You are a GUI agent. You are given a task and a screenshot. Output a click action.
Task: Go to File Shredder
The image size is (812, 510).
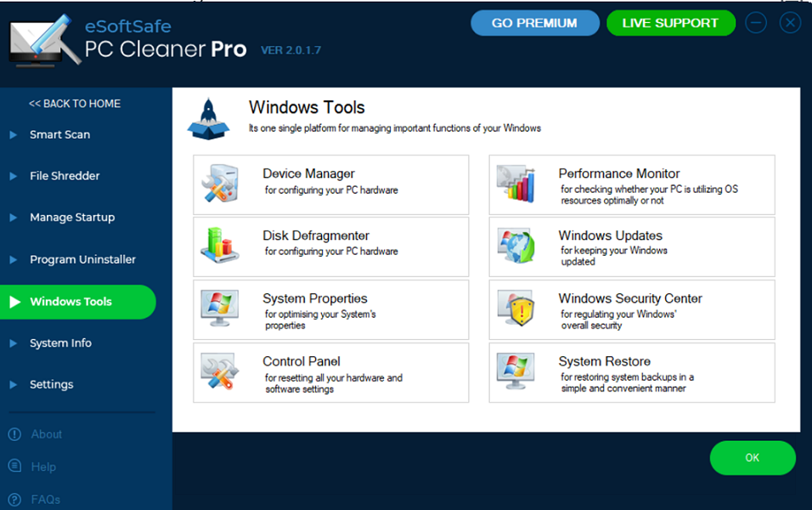65,176
